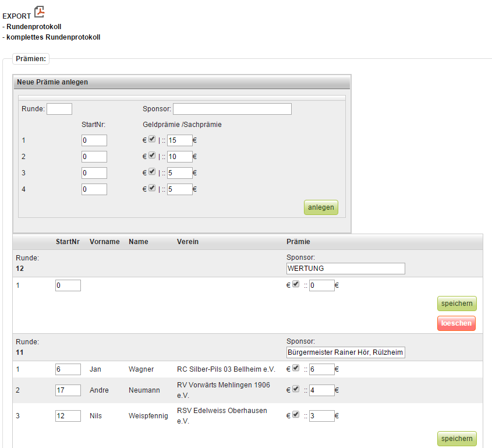Click the WERTUNG sponsor field
Image resolution: width=492 pixels, height=448 pixels.
345,269
